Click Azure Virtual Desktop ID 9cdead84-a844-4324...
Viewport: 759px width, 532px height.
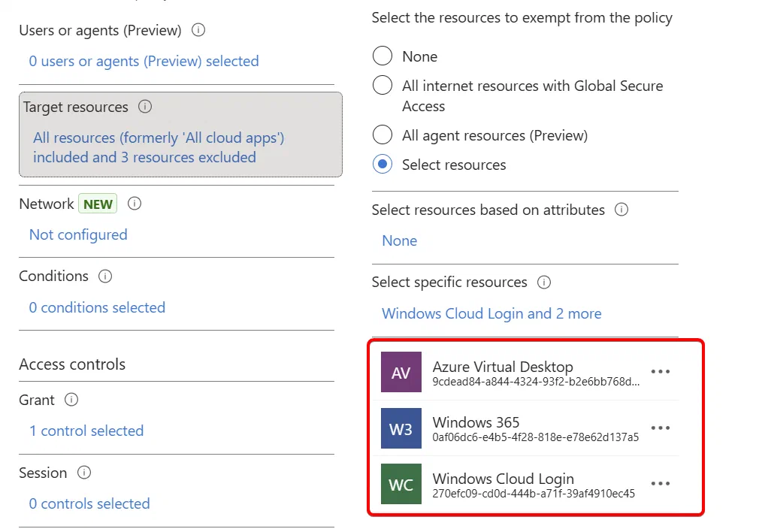[x=536, y=382]
